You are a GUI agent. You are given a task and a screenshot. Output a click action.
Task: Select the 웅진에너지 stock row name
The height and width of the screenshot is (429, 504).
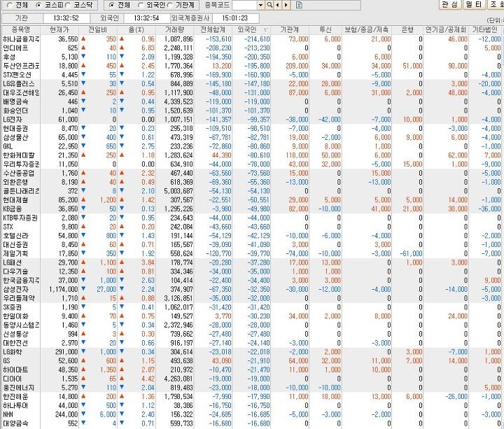(18, 388)
